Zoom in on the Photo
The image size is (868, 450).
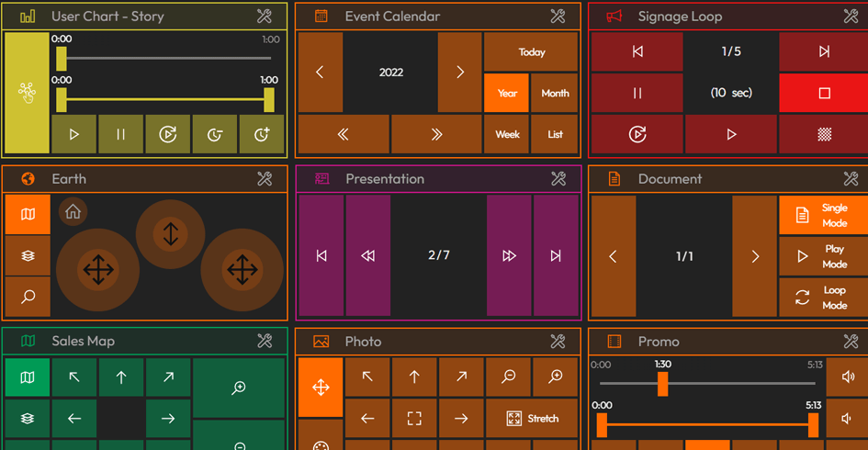(x=555, y=377)
